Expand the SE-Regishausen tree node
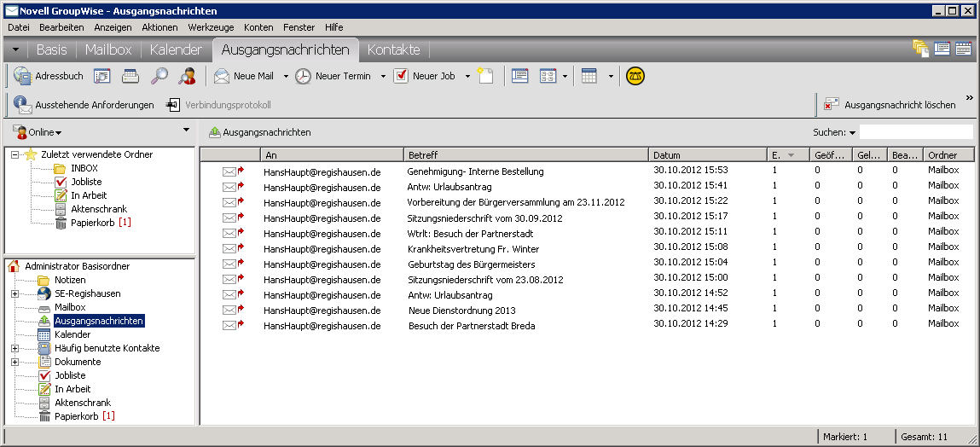 [x=14, y=293]
